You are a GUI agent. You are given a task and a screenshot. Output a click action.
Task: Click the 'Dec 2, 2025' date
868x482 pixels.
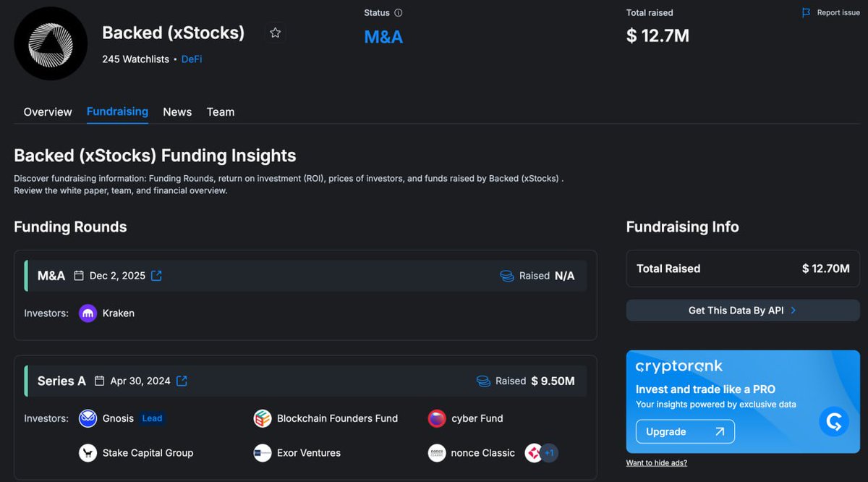click(x=117, y=276)
